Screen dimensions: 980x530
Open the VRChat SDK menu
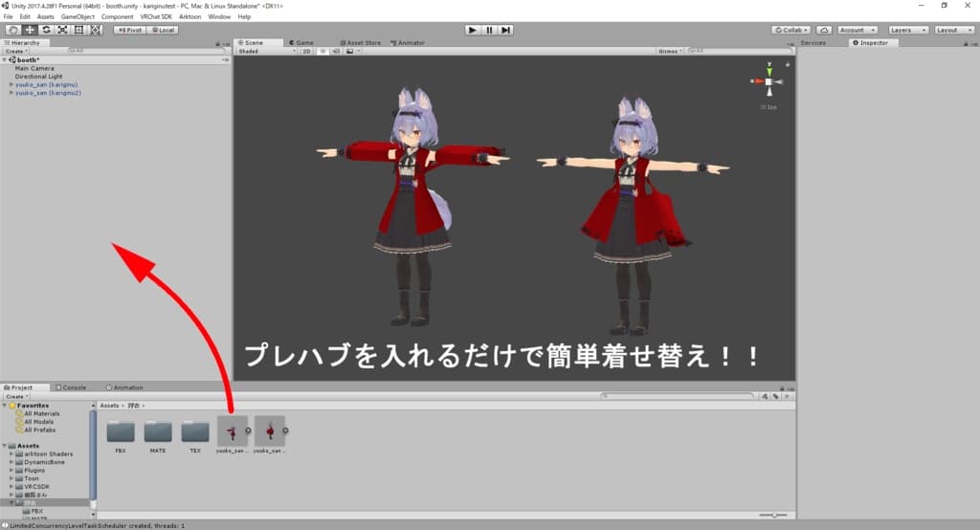pos(156,17)
